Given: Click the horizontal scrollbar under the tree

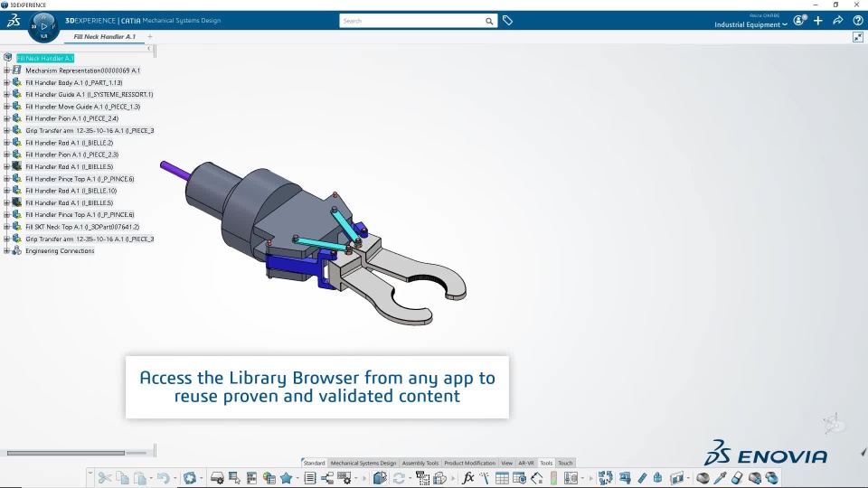Looking at the screenshot, I should click(x=65, y=453).
